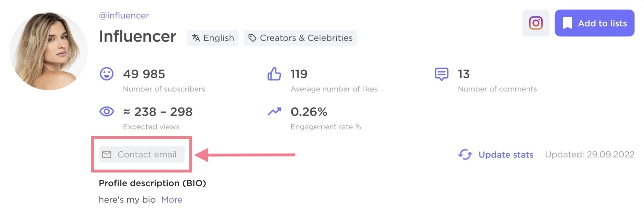Open the Instagram profile icon button
The width and height of the screenshot is (644, 216).
[536, 23]
